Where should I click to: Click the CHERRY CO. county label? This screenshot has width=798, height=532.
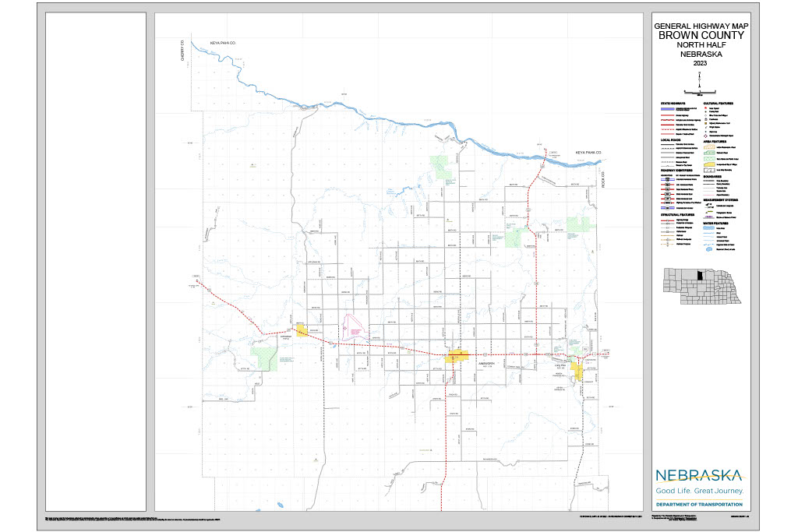point(182,50)
